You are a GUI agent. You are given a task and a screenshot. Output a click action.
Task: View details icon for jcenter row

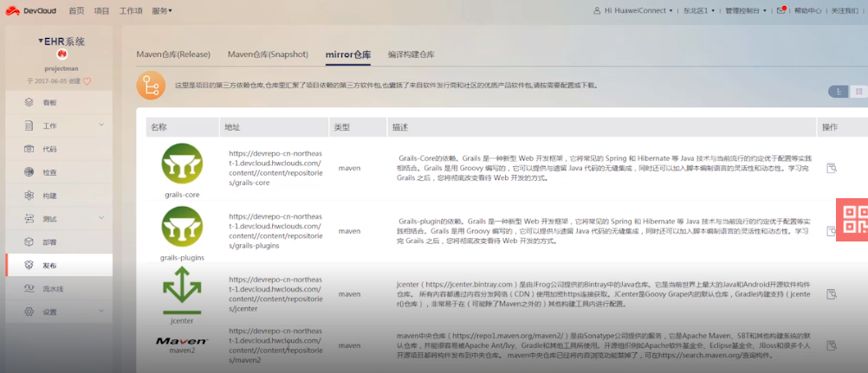click(831, 294)
